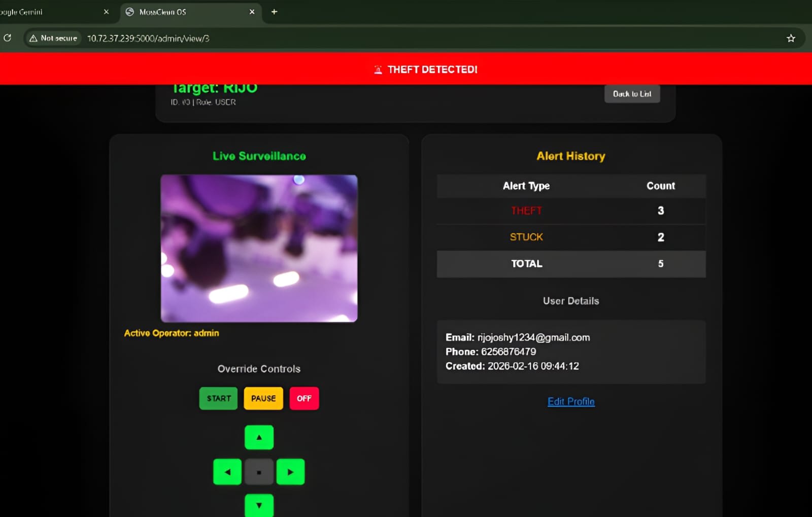
Task: Click the phone number 6256876479
Action: point(509,352)
